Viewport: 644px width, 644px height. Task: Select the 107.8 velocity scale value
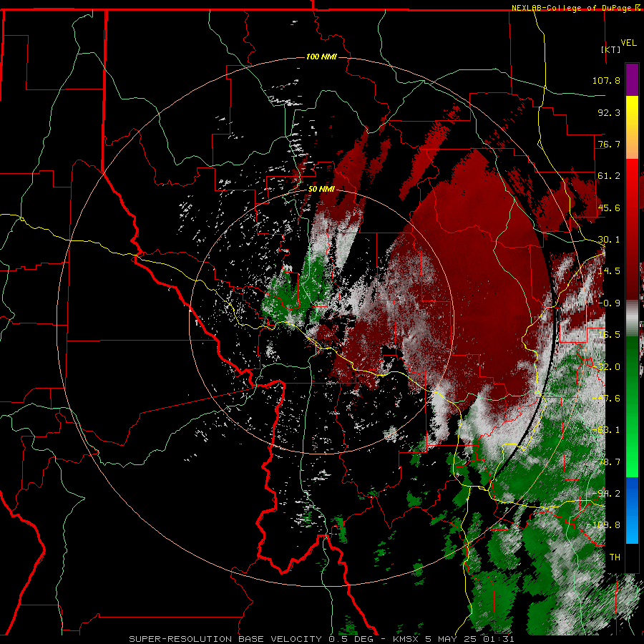(x=606, y=80)
